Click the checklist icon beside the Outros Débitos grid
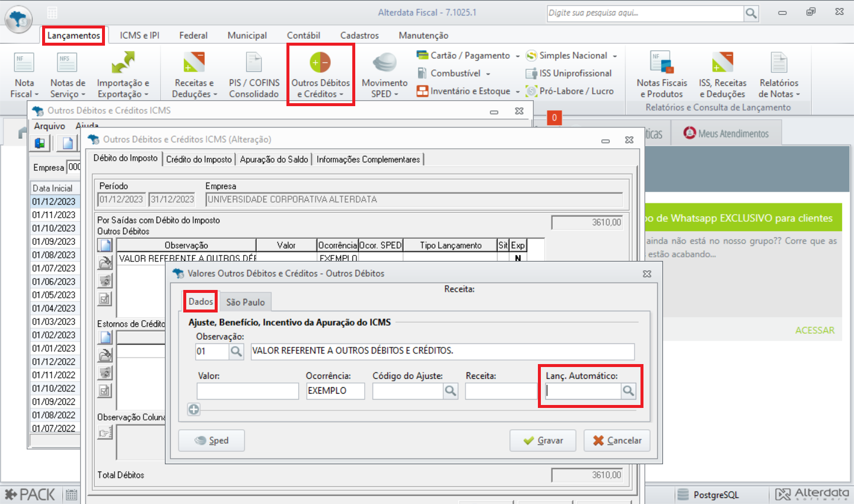 106,299
